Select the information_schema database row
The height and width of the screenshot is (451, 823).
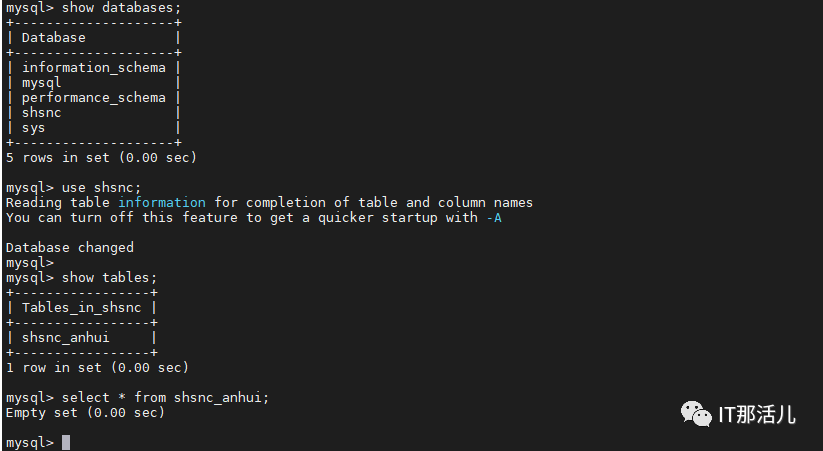point(93,68)
